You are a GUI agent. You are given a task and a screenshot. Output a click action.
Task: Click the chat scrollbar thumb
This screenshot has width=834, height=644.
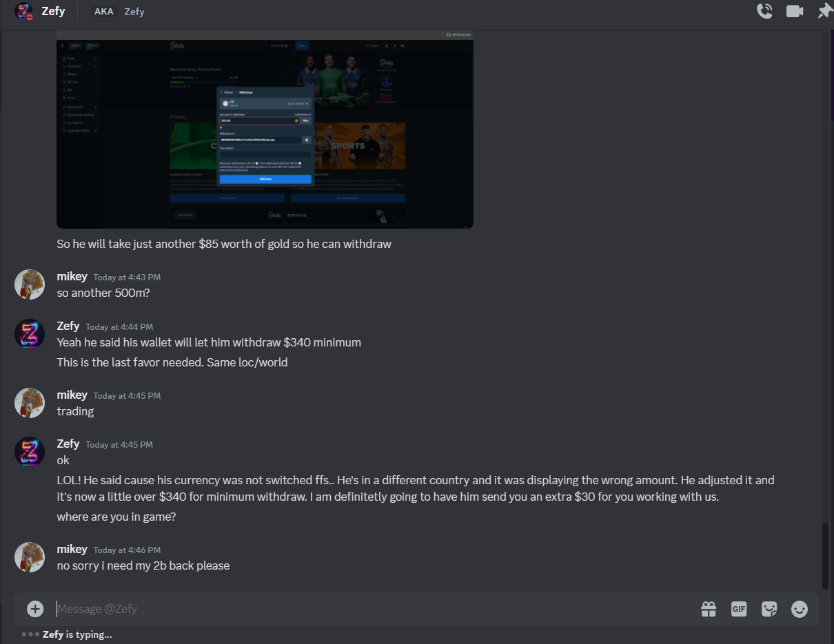826,556
